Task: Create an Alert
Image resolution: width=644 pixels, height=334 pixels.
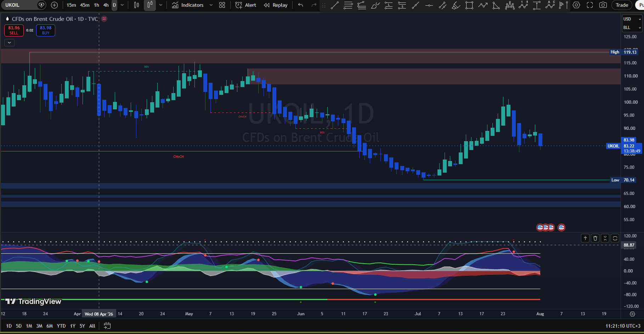Action: coord(245,5)
